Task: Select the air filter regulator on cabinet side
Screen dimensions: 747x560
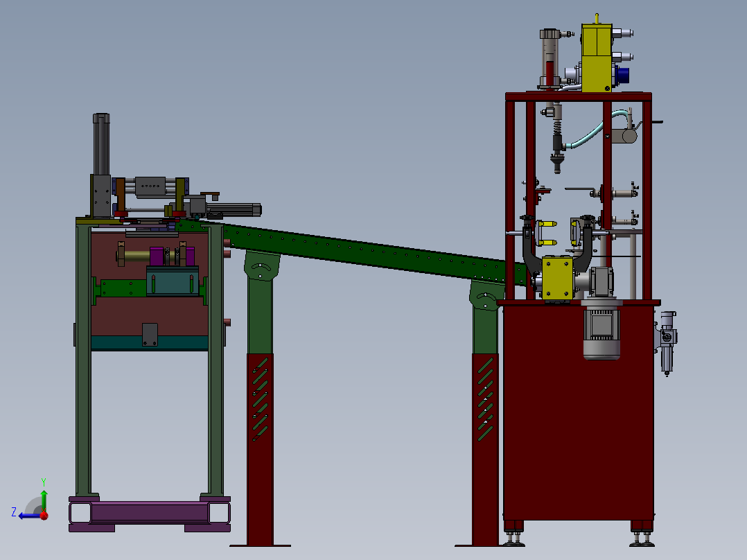Action: (667, 342)
